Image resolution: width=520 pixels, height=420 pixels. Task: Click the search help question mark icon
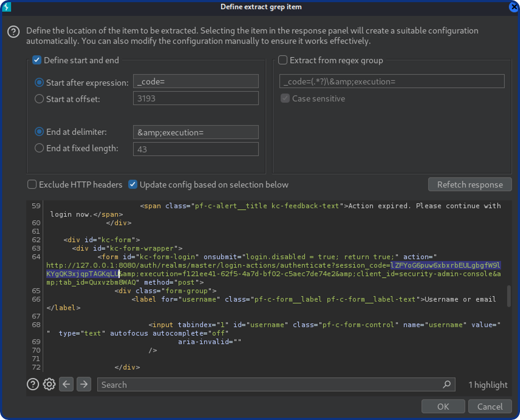click(33, 384)
